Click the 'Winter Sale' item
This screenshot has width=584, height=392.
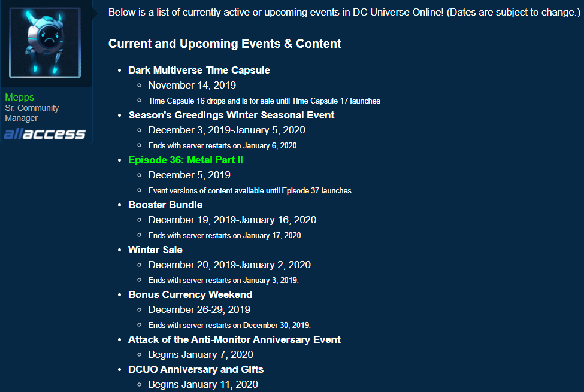tap(155, 250)
